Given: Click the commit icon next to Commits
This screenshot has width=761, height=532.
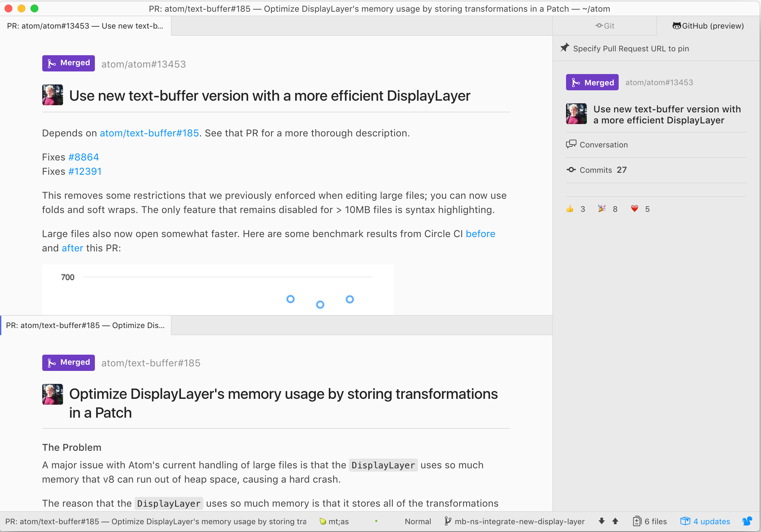Looking at the screenshot, I should 572,170.
